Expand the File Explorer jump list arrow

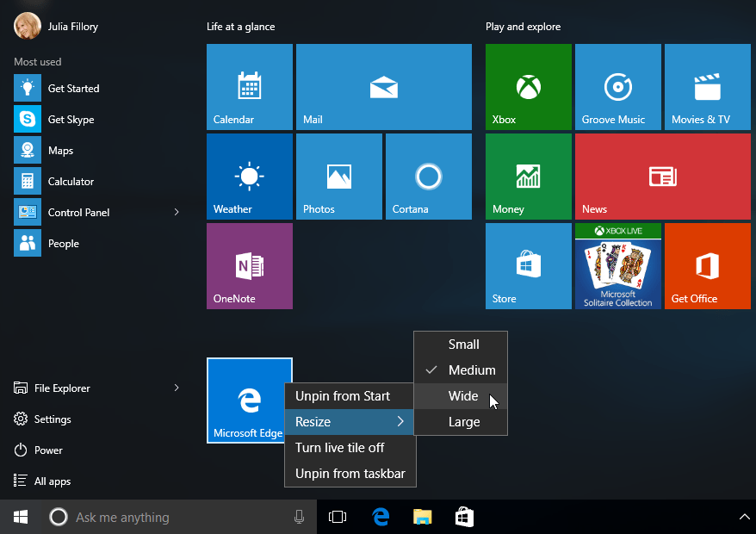[177, 388]
